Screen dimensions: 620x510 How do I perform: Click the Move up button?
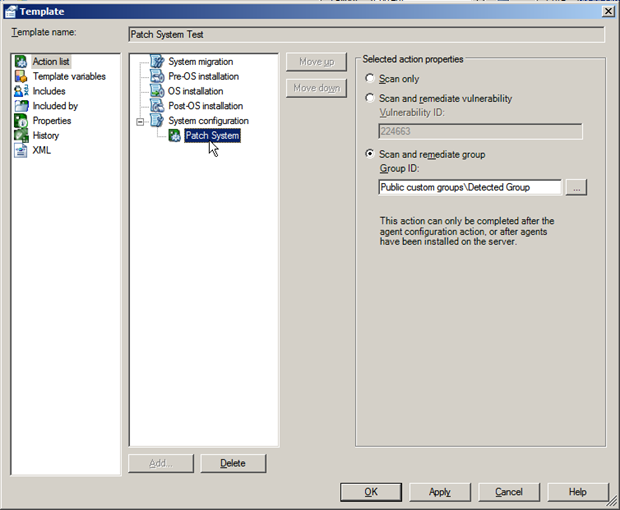[316, 62]
